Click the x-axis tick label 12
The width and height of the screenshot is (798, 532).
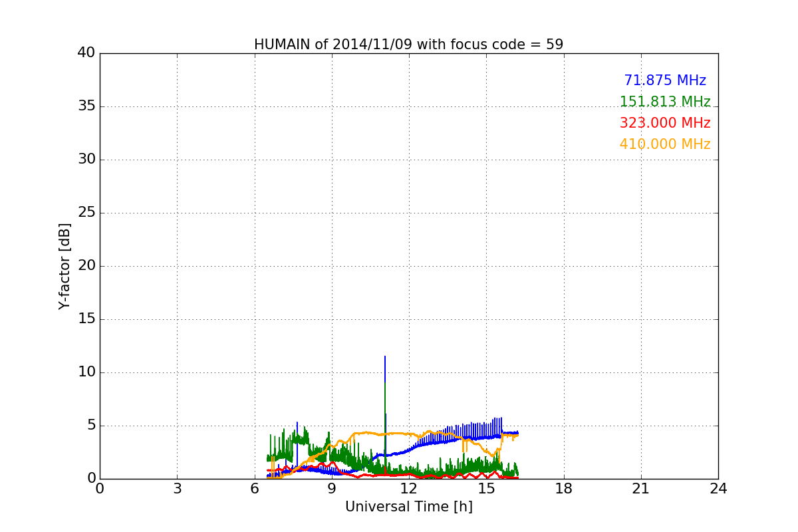(x=409, y=489)
